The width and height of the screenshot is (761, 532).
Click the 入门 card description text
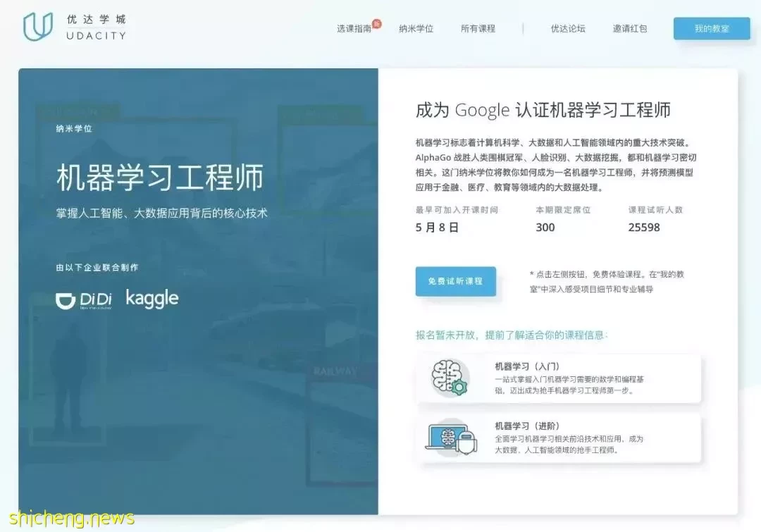[569, 385]
